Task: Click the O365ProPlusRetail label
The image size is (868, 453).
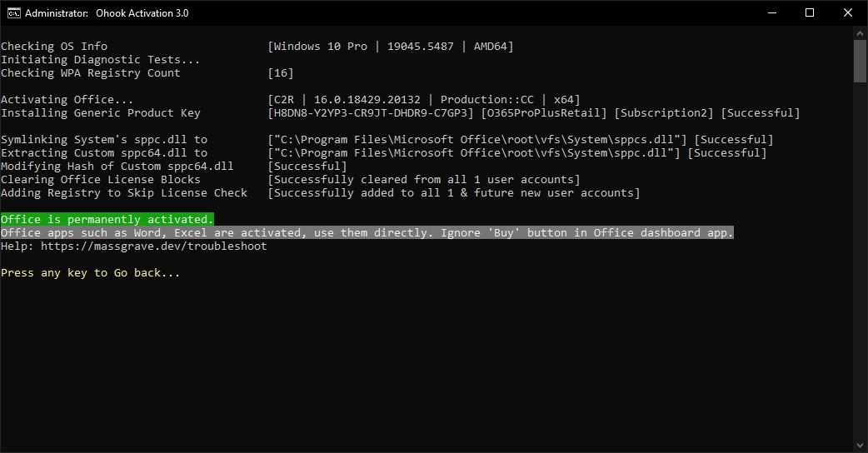Action: click(544, 113)
